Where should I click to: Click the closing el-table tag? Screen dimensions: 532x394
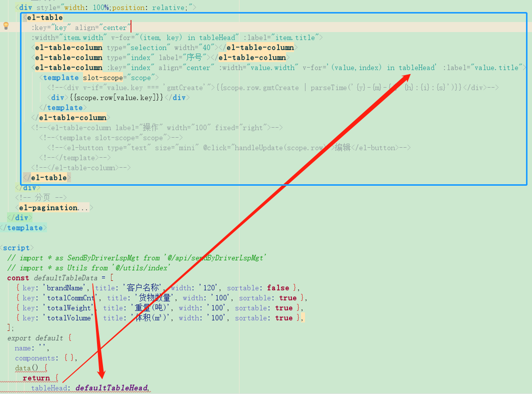tap(48, 177)
